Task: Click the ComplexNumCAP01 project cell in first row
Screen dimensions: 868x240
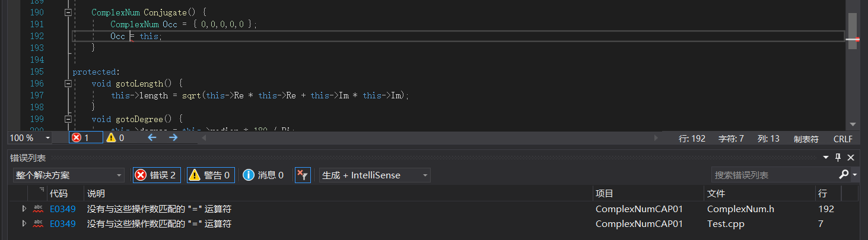Action: [x=639, y=209]
